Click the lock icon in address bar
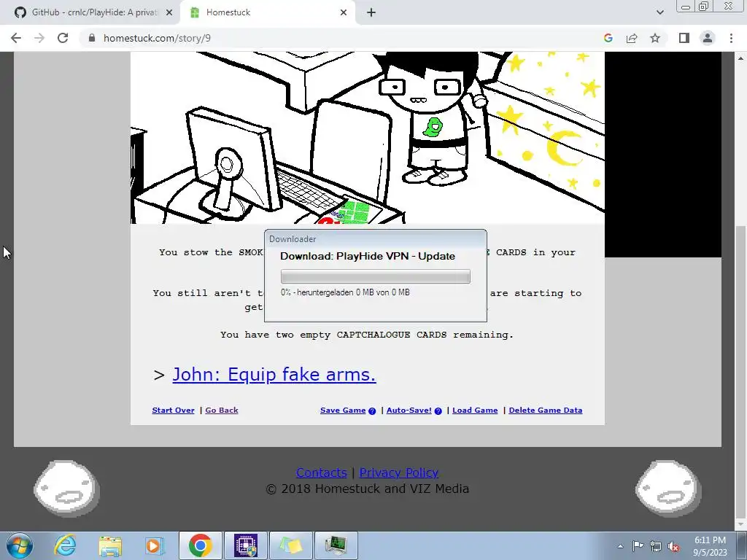The height and width of the screenshot is (560, 747). tap(92, 38)
